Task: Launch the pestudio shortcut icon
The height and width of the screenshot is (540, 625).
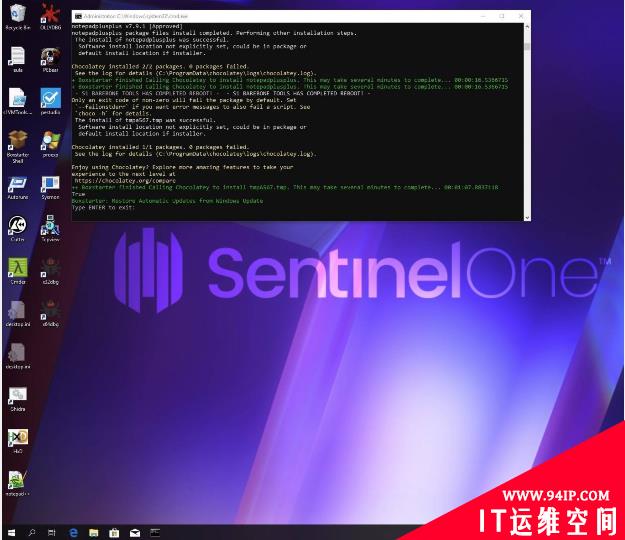Action: [x=51, y=101]
